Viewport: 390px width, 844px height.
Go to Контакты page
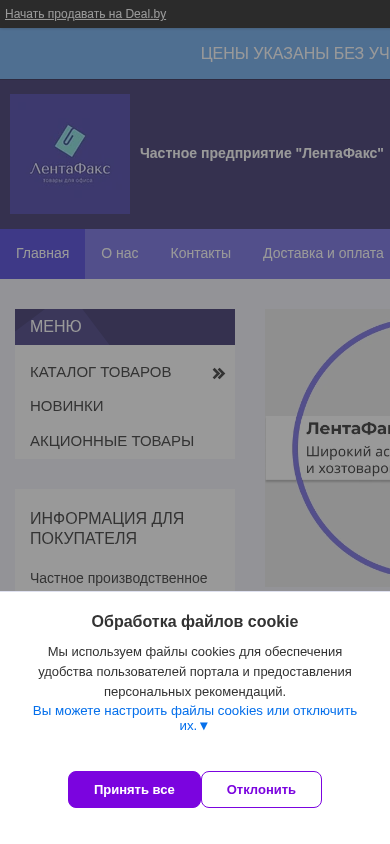pyautogui.click(x=201, y=254)
